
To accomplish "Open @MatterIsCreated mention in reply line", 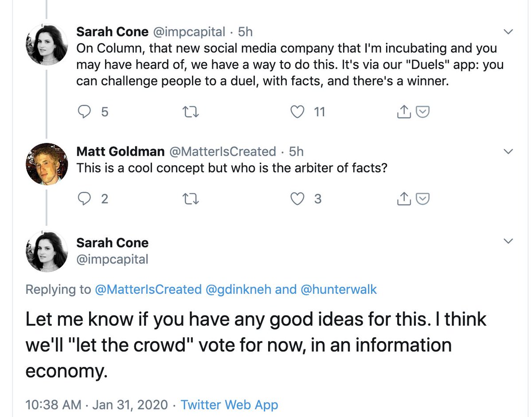I will (x=148, y=290).
